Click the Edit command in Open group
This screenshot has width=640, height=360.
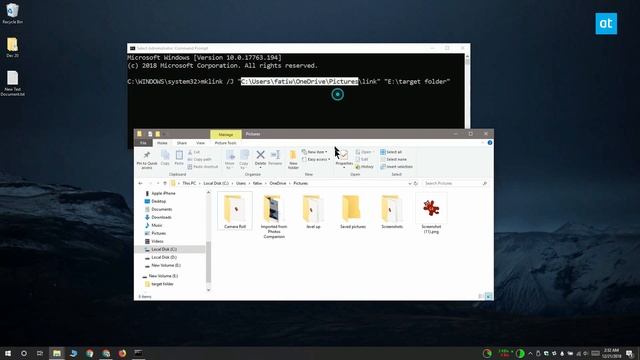[362, 159]
